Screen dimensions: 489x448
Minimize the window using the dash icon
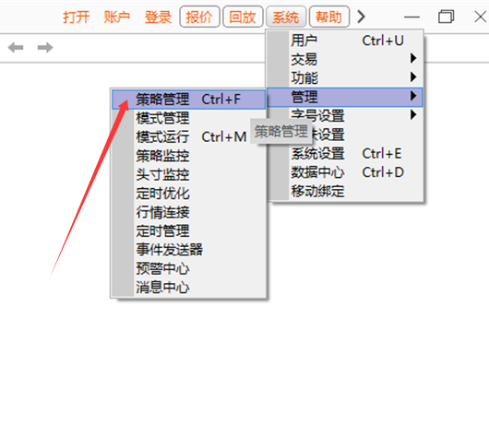411,17
